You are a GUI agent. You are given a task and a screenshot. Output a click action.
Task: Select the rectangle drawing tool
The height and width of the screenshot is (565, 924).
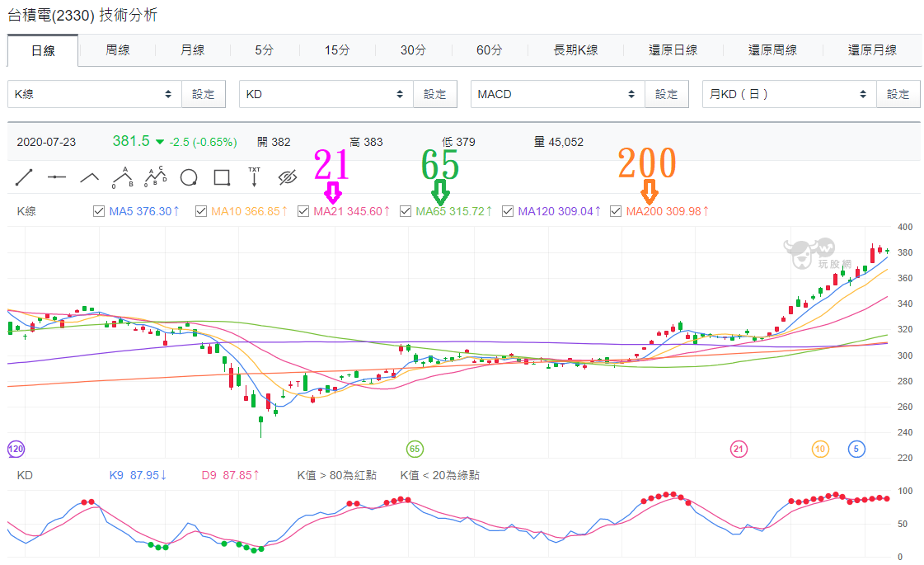(x=222, y=177)
